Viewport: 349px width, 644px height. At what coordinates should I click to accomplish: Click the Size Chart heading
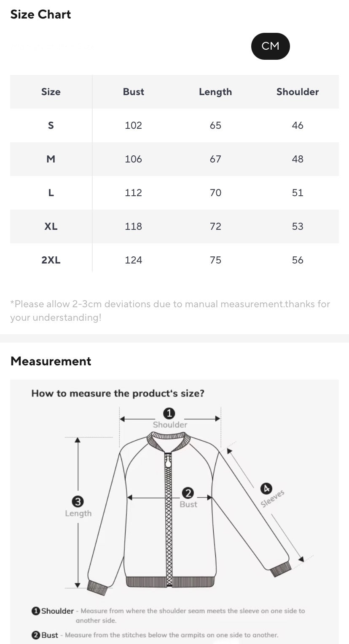coord(40,14)
